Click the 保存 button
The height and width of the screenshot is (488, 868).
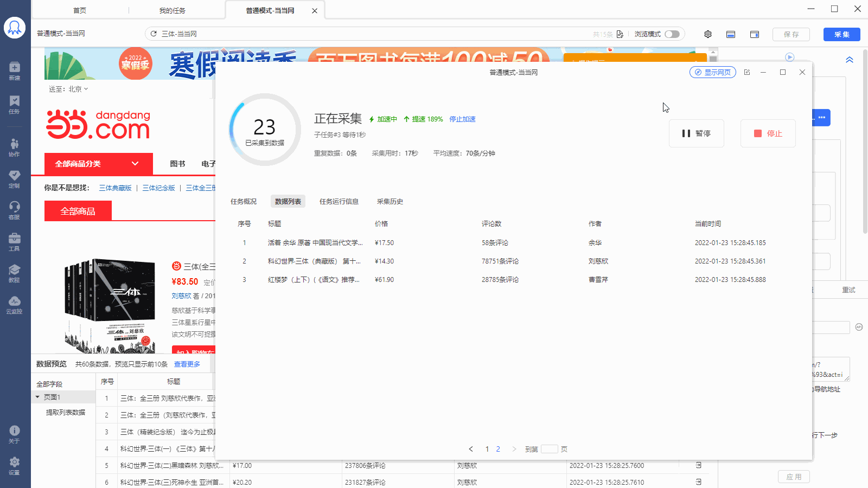point(792,34)
